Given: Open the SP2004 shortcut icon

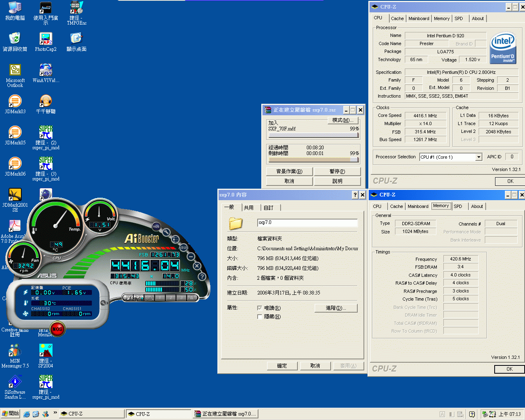Looking at the screenshot, I should 46,356.
